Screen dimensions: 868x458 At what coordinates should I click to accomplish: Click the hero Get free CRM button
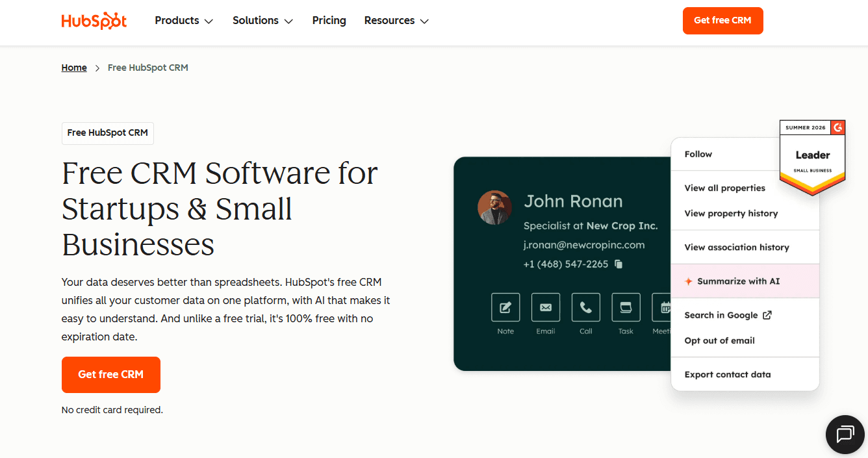(111, 375)
